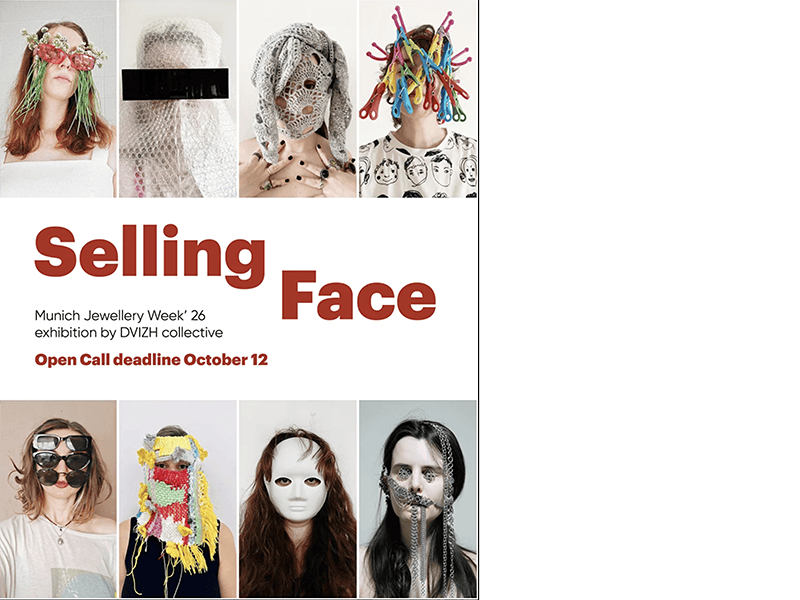Viewport: 800px width, 600px height.
Task: Open the stacked sunglasses portrait
Action: pyautogui.click(x=58, y=499)
